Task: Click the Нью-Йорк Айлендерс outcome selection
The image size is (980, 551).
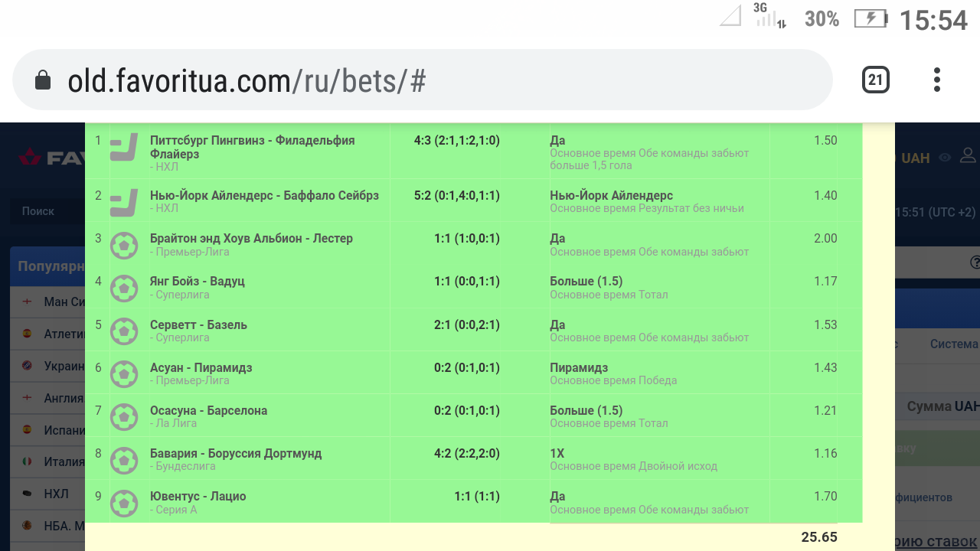Action: pyautogui.click(x=647, y=201)
